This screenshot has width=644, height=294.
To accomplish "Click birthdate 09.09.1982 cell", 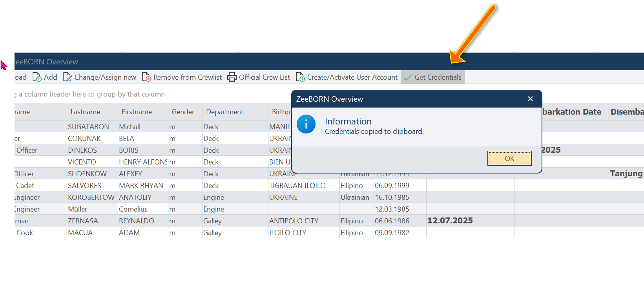I will pos(400,233).
